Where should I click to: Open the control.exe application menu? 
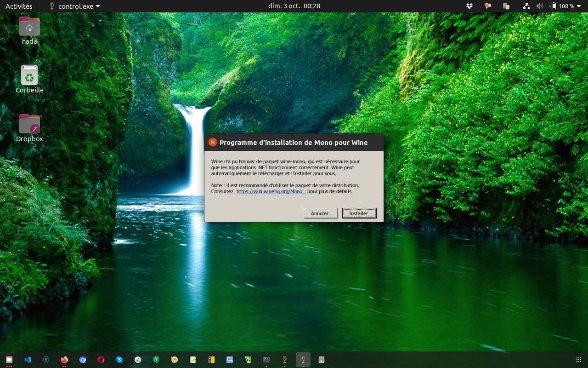pos(74,6)
